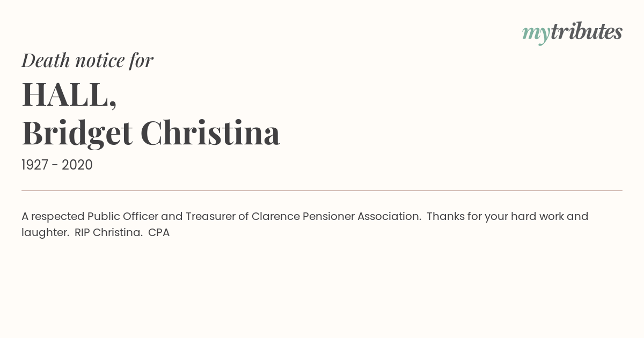Click "Clarence Pensioner Association" in the message
The width and height of the screenshot is (644, 338).
(x=336, y=216)
